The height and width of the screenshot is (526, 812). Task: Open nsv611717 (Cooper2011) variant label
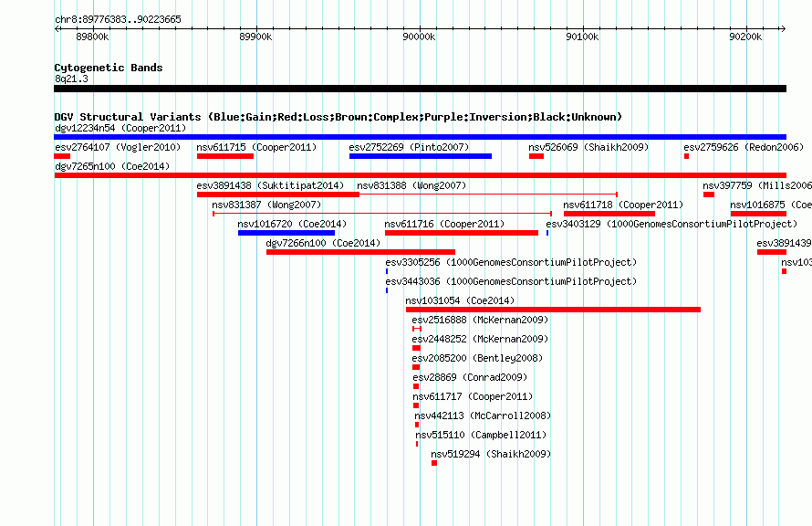pos(473,396)
